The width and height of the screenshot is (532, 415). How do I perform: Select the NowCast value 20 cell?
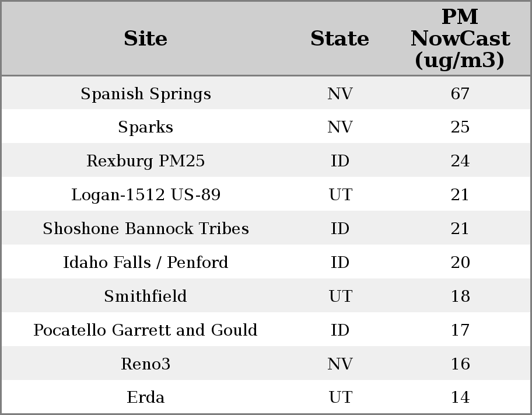[x=460, y=263]
